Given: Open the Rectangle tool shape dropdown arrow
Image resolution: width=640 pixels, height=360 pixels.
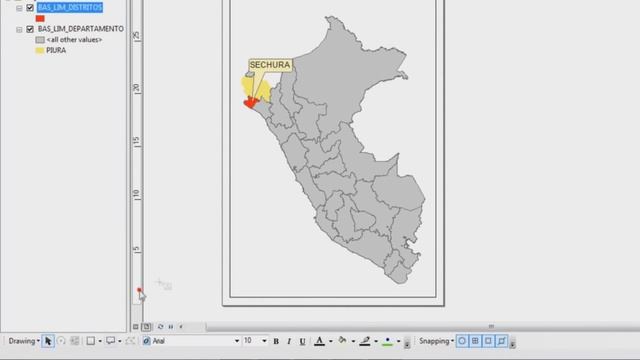Looking at the screenshot, I should coord(100,341).
